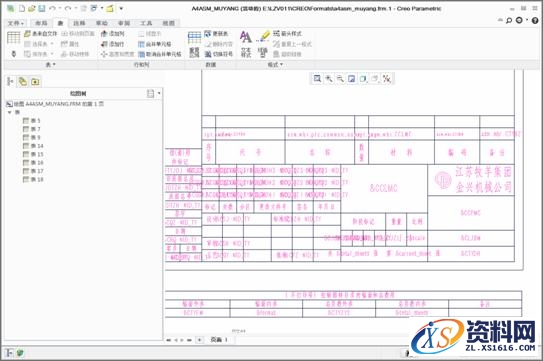Select table 15 in the drawing tree
Viewport: 543px width, 361px height.
[x=33, y=154]
